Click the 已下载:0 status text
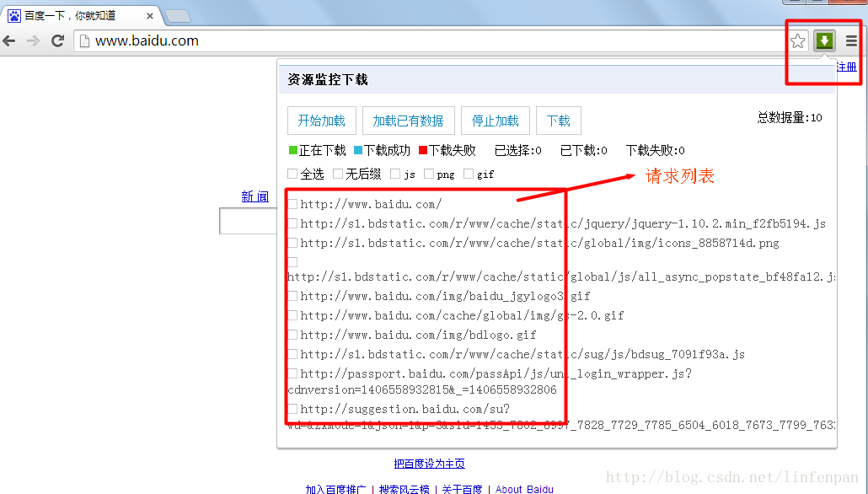868x494 pixels. point(583,150)
